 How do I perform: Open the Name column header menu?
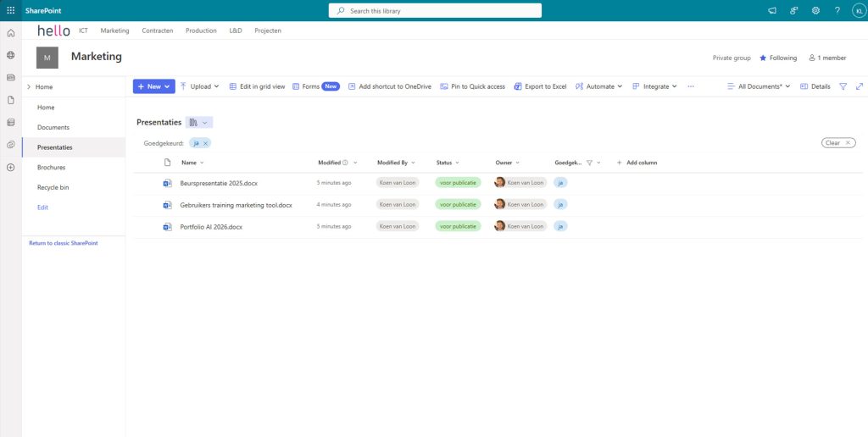click(192, 163)
